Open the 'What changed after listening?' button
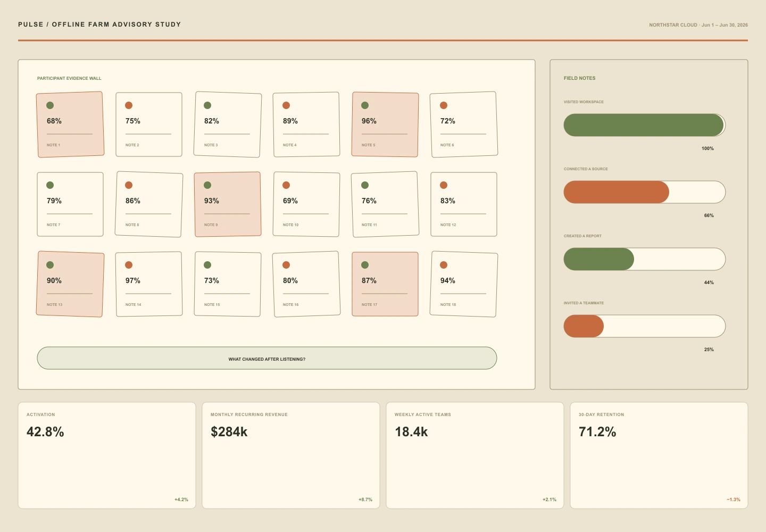 point(267,358)
